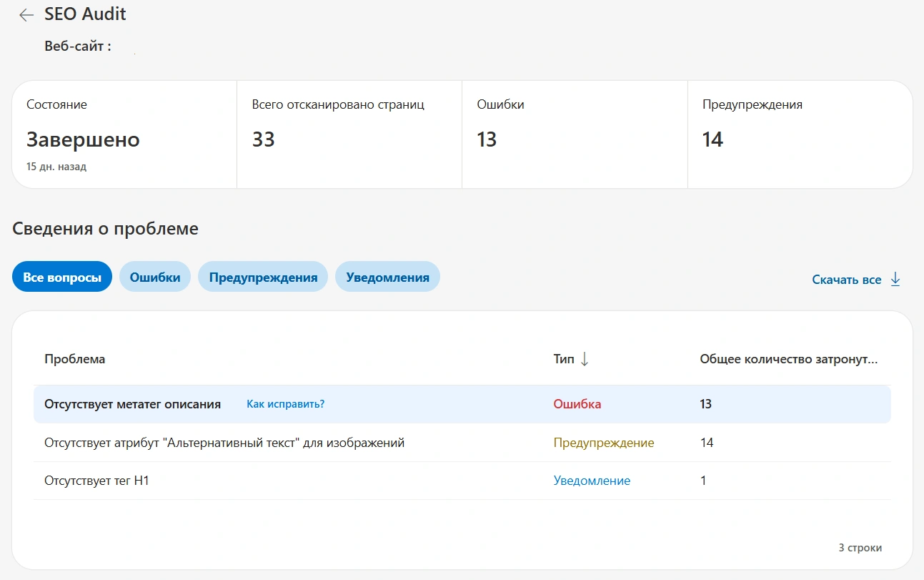Screen dimensions: 924x580
Task: Click count 13 in the meta description row
Action: [706, 404]
